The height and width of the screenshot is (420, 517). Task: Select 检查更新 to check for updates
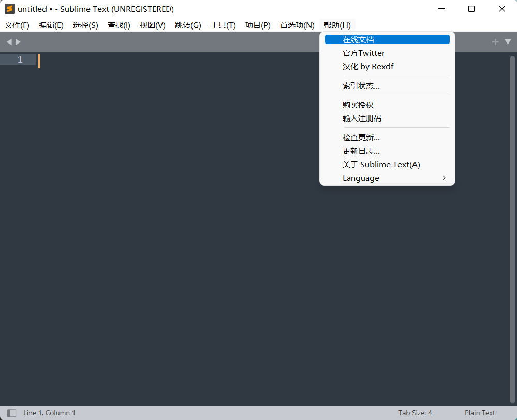pyautogui.click(x=361, y=137)
